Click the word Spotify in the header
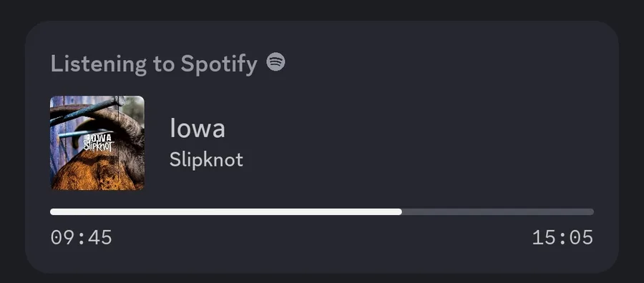644x283 pixels. (219, 64)
